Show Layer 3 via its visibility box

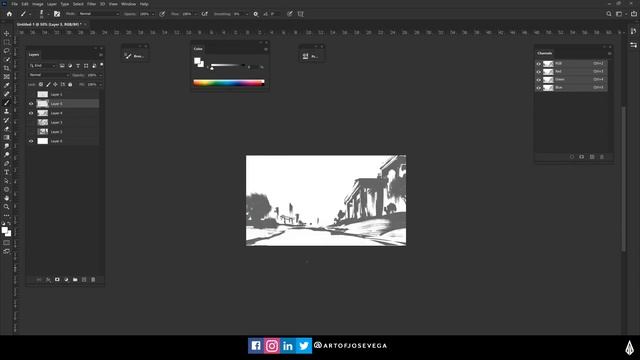coord(31,122)
